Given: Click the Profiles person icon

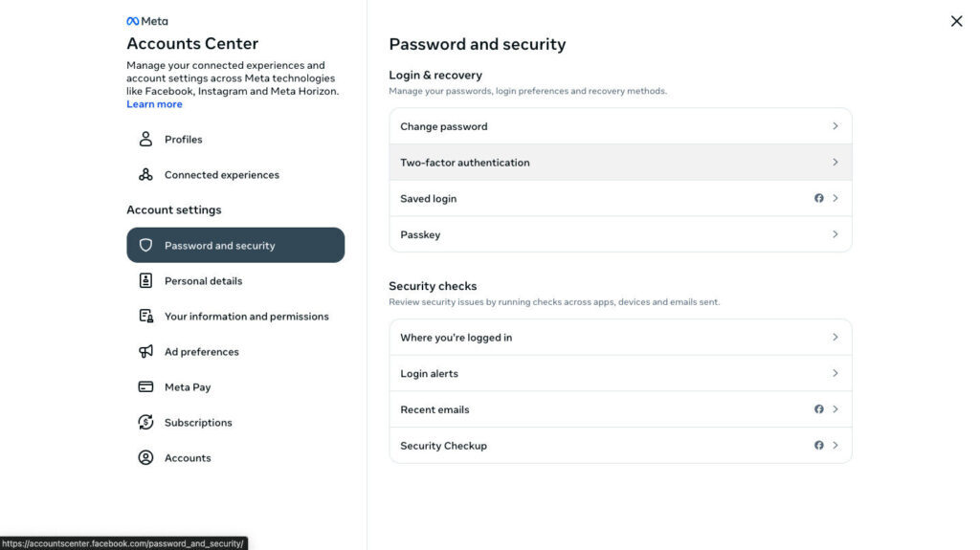Looking at the screenshot, I should pos(145,139).
